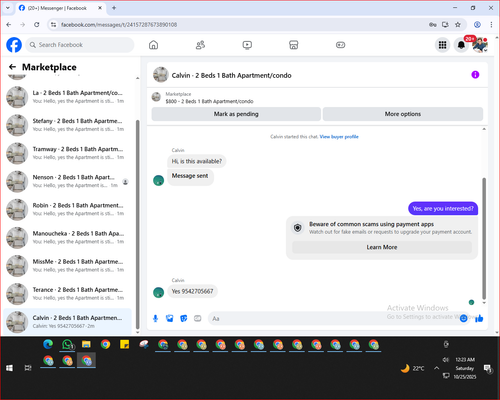The width and height of the screenshot is (500, 400).
Task: Select the Messenger | Facebook tab
Action: [x=60, y=8]
